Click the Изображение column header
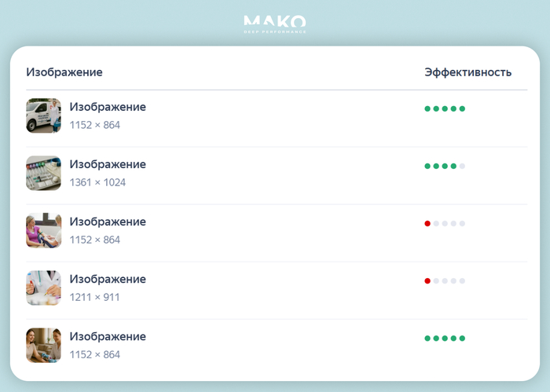This screenshot has height=392, width=550. tap(64, 72)
